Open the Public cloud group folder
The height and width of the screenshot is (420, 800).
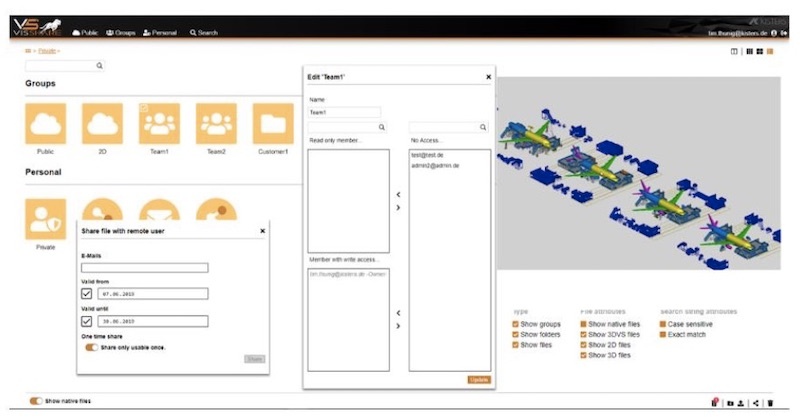pyautogui.click(x=45, y=123)
